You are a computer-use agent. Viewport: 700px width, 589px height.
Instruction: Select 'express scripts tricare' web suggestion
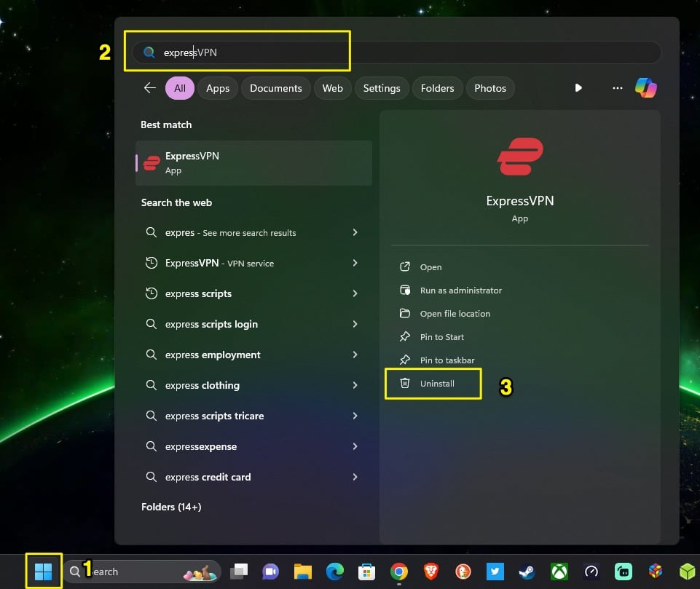click(253, 416)
